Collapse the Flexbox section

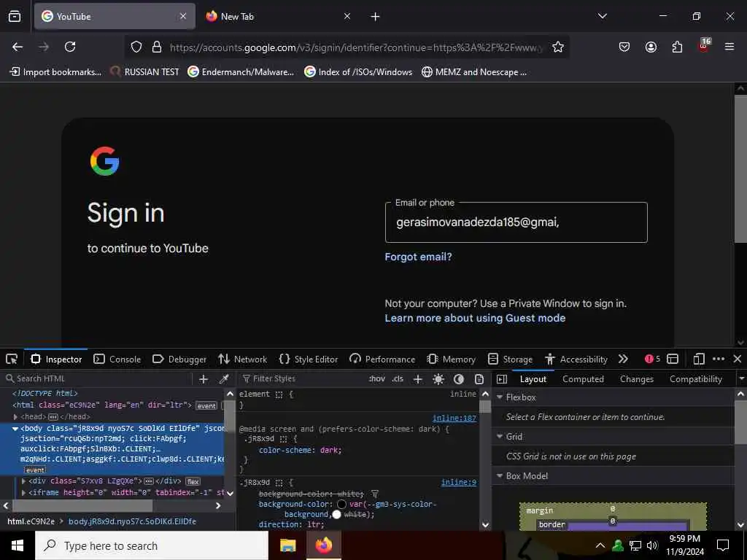(500, 397)
